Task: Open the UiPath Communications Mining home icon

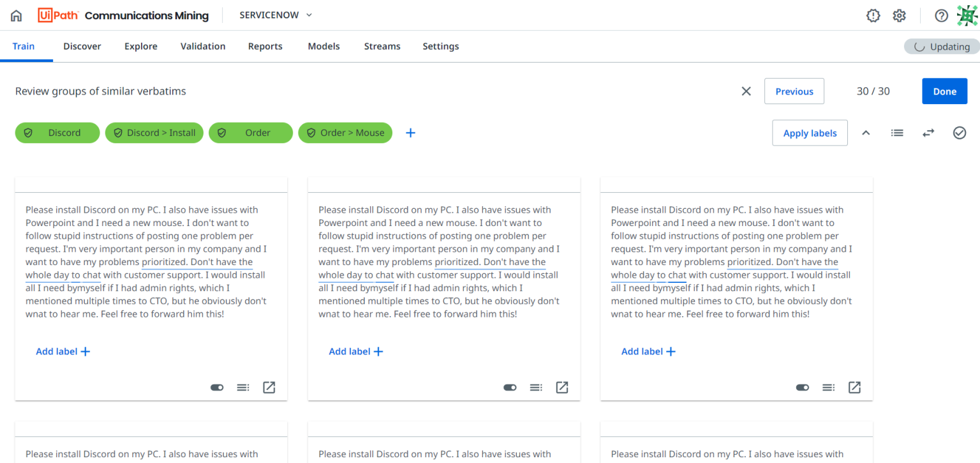Action: click(x=15, y=15)
